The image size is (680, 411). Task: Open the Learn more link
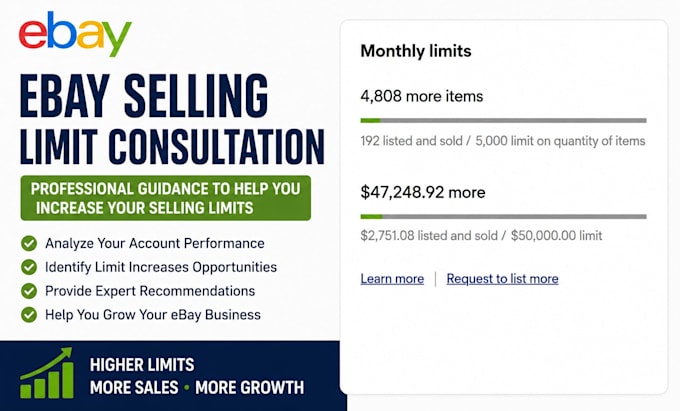click(392, 279)
